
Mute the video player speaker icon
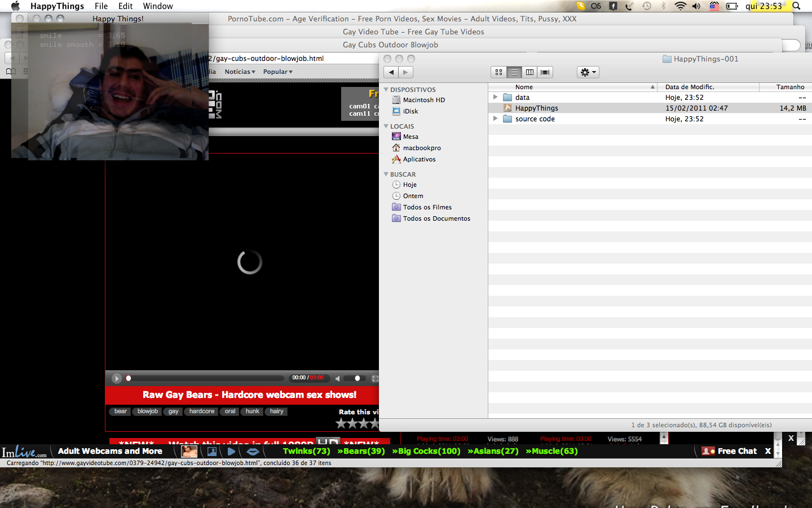tap(337, 378)
